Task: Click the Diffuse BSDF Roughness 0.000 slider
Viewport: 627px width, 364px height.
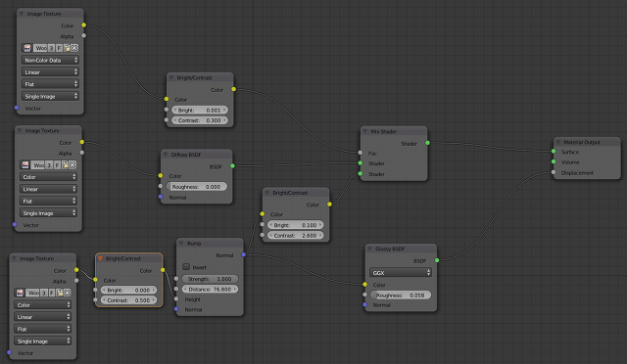Action: [x=196, y=187]
